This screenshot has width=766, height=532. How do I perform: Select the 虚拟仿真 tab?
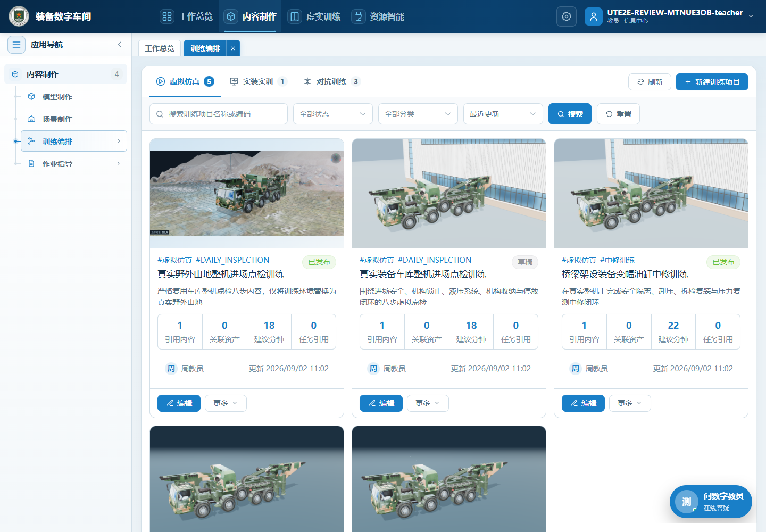[185, 81]
